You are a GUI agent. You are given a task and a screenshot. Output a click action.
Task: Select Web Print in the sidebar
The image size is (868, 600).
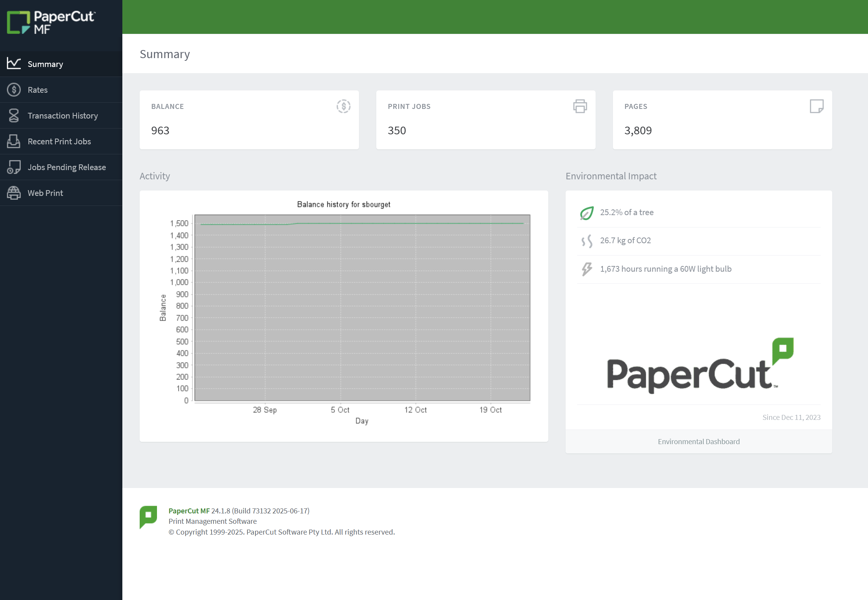45,193
